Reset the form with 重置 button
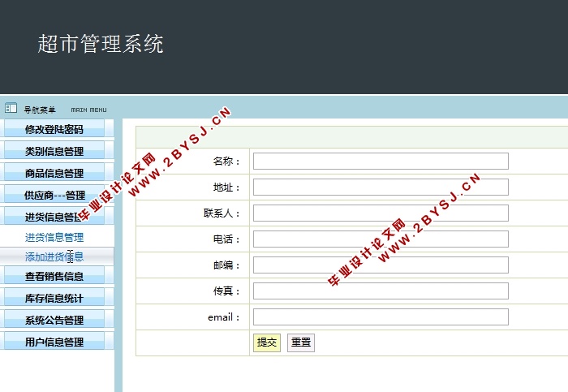The height and width of the screenshot is (392, 568). [301, 342]
